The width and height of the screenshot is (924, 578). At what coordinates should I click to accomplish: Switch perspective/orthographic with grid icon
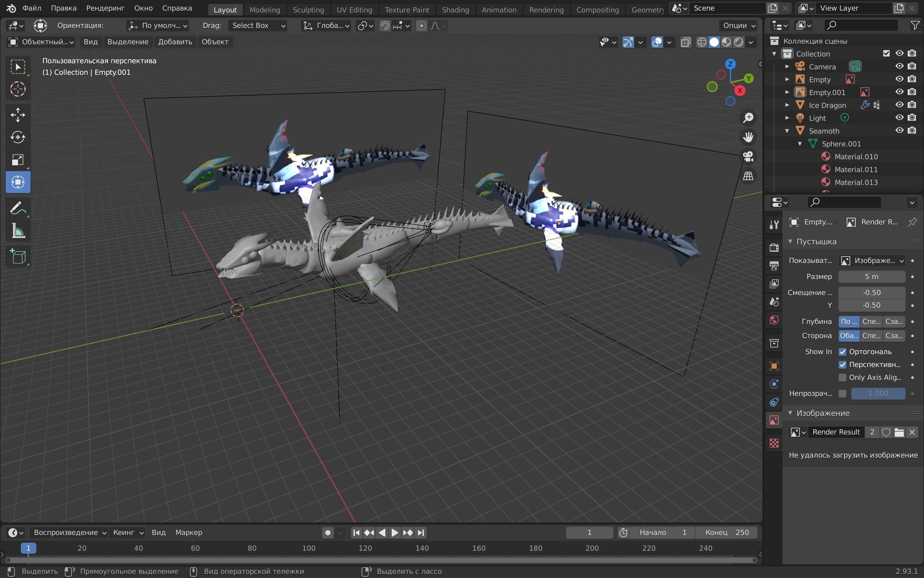click(x=748, y=176)
